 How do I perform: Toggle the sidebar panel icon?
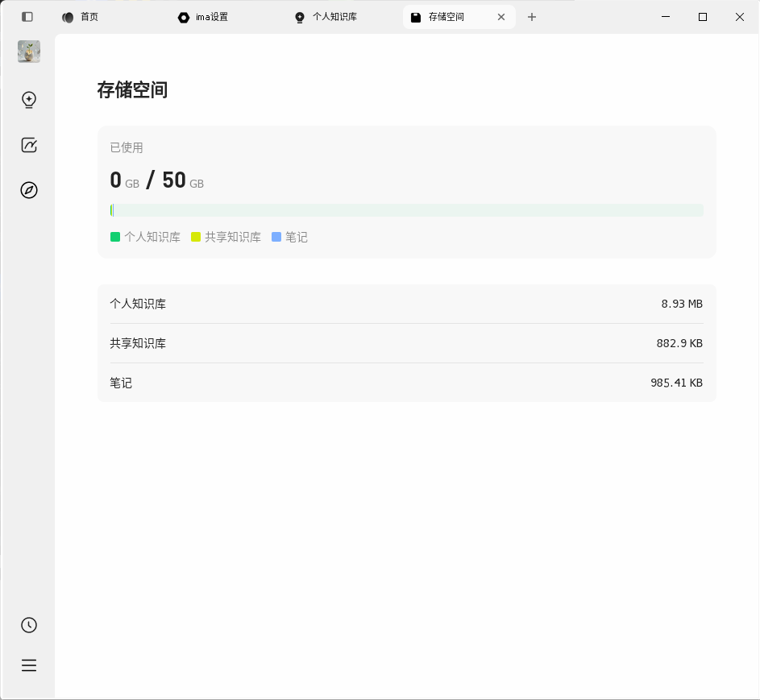[x=27, y=17]
